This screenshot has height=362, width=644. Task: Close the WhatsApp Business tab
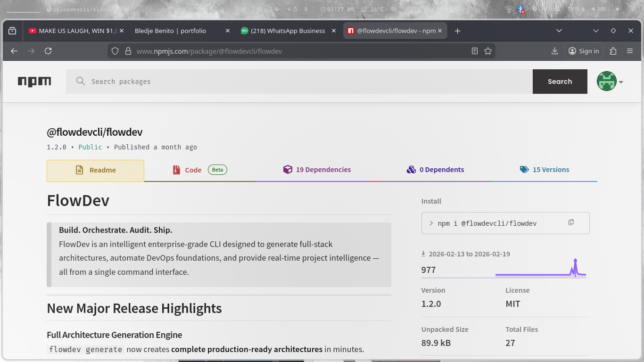coord(334,31)
